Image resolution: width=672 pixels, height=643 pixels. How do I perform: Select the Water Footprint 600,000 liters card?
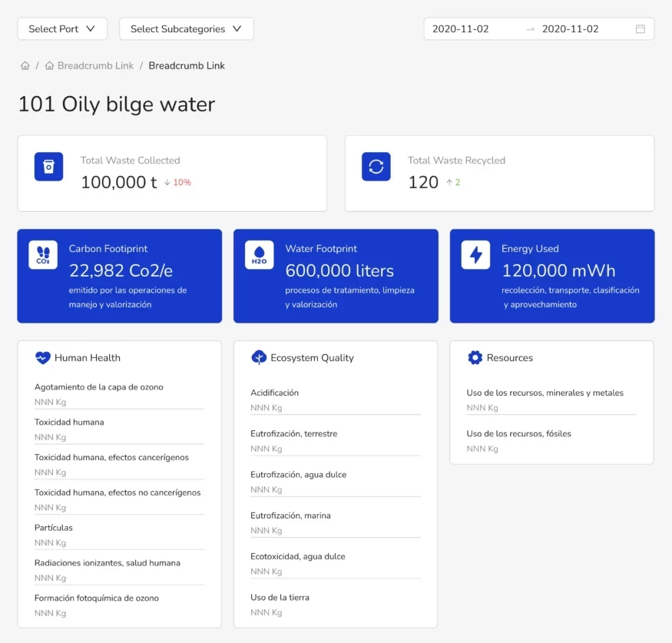[x=336, y=276]
